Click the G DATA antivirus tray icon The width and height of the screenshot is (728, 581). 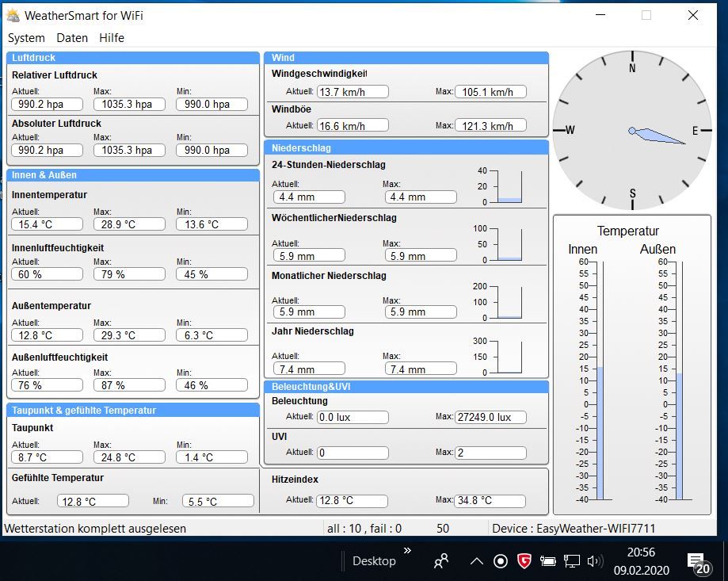[x=524, y=561]
